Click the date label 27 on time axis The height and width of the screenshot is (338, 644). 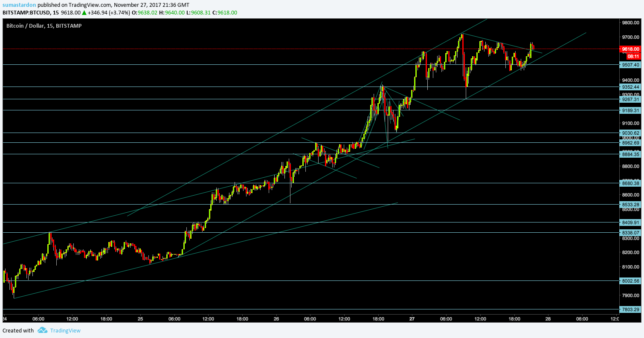(x=412, y=319)
